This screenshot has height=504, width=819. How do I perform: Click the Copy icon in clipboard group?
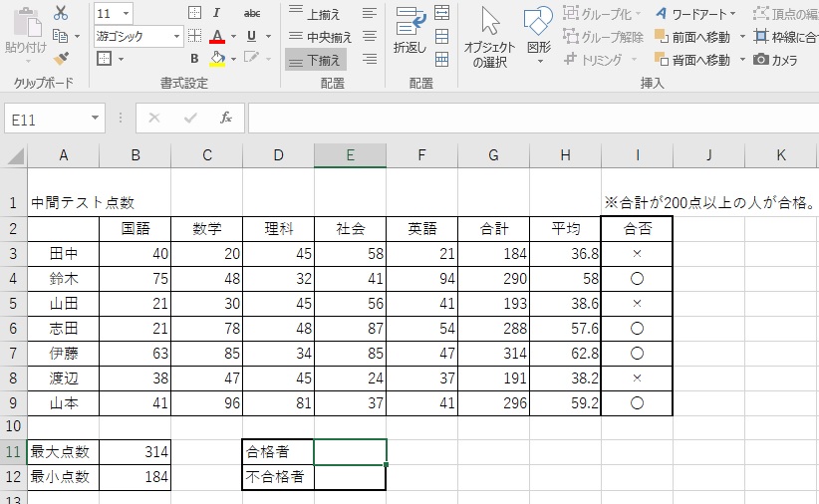[61, 36]
